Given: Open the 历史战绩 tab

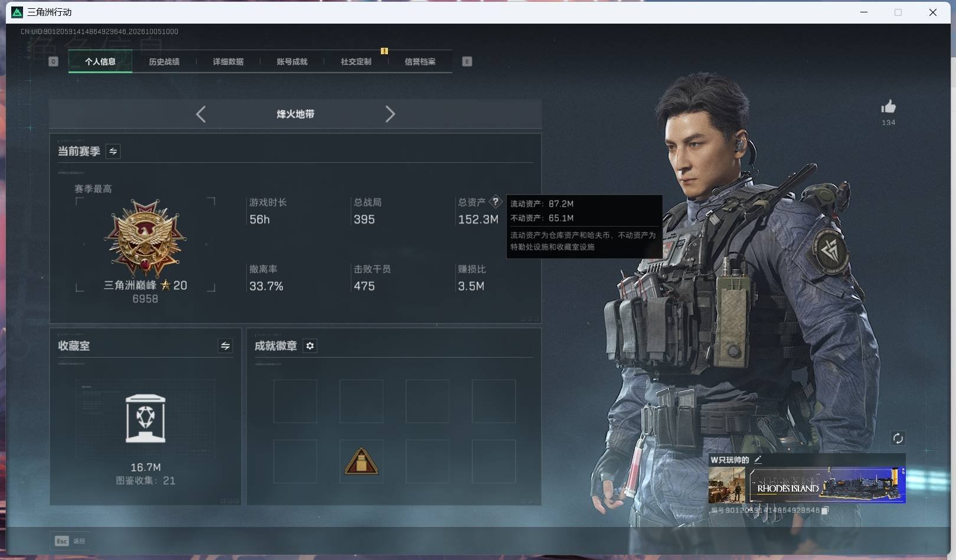Looking at the screenshot, I should 164,61.
